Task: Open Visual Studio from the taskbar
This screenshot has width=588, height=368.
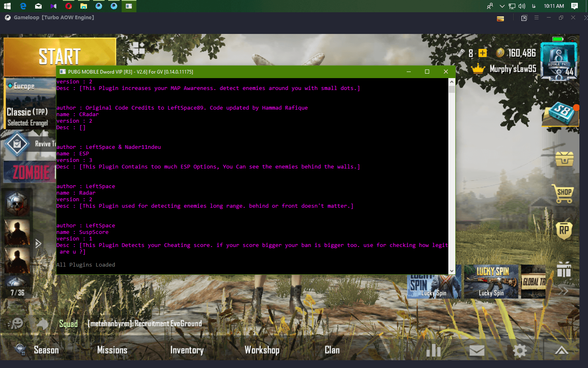Action: (x=53, y=6)
